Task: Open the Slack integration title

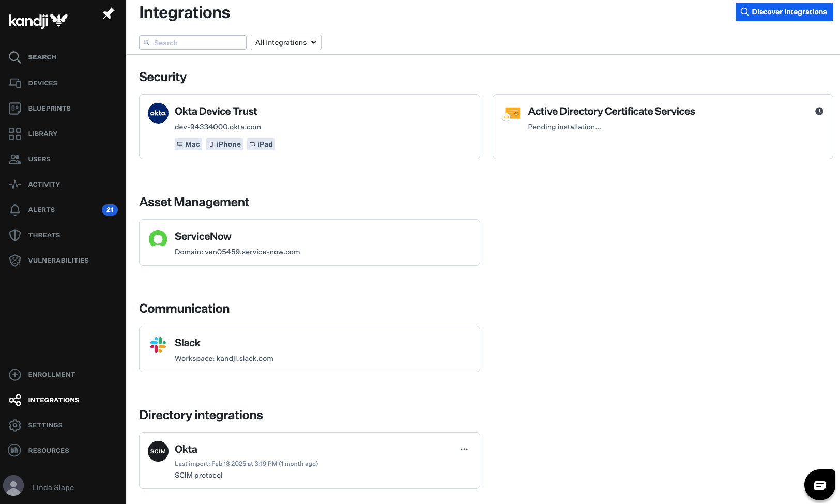Action: point(188,343)
